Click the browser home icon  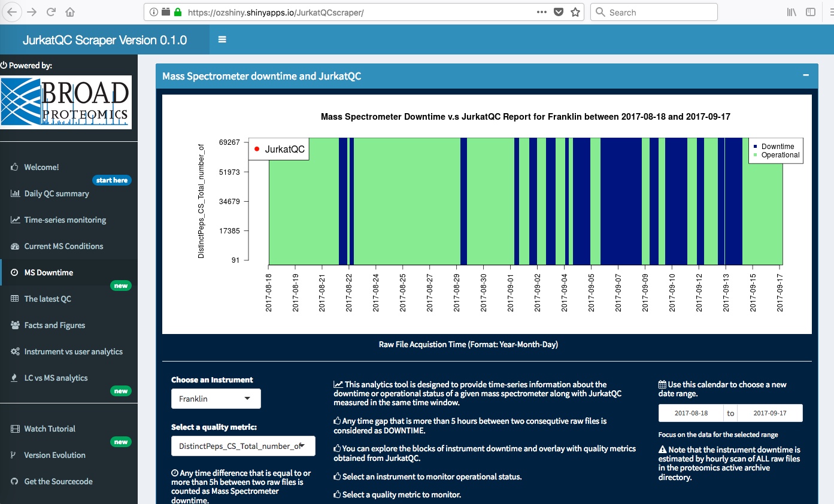(x=70, y=12)
